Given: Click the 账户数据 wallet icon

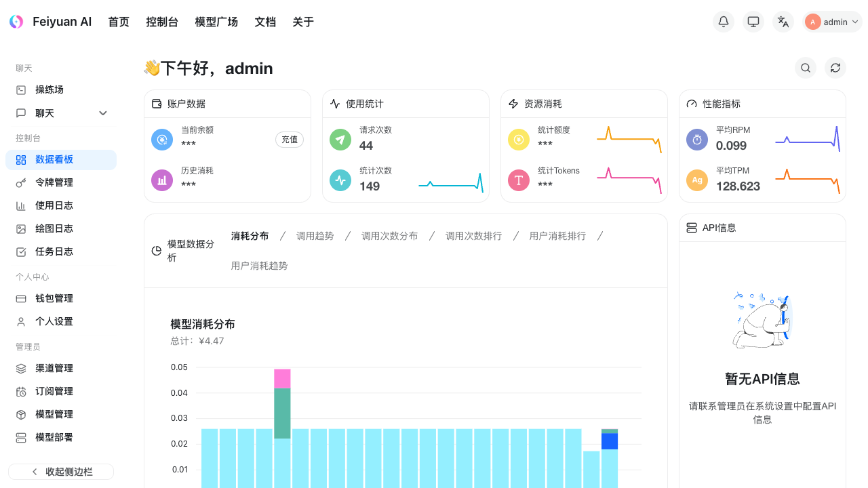Looking at the screenshot, I should [157, 104].
